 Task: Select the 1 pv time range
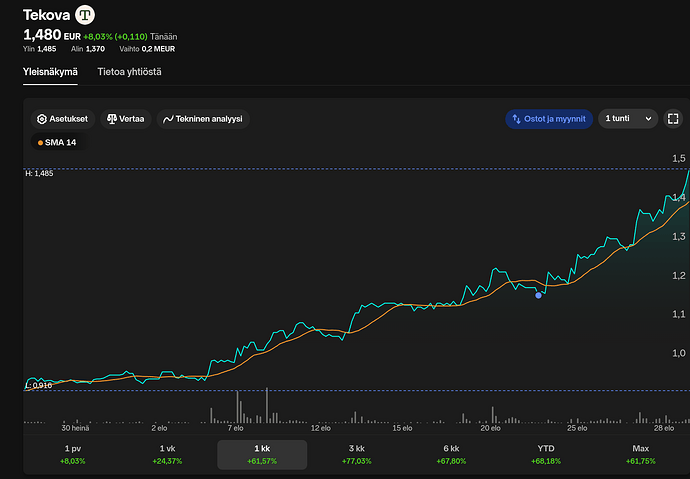point(73,455)
